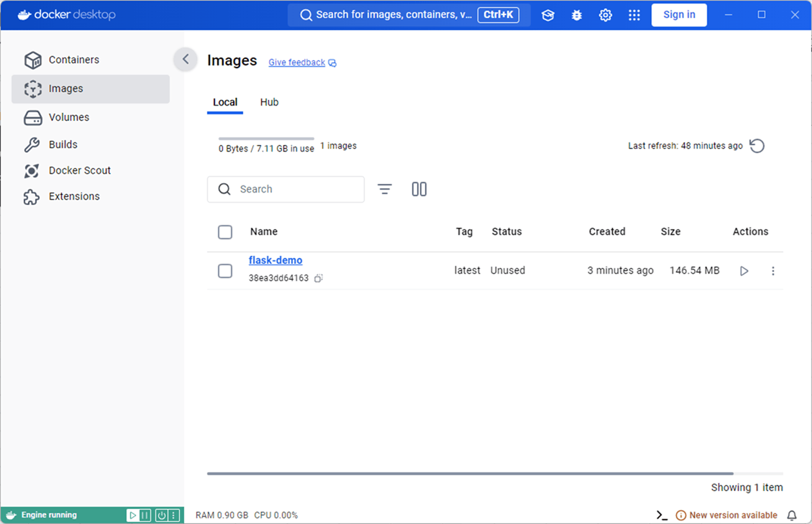This screenshot has width=812, height=524.
Task: Collapse the left sidebar
Action: pos(186,60)
